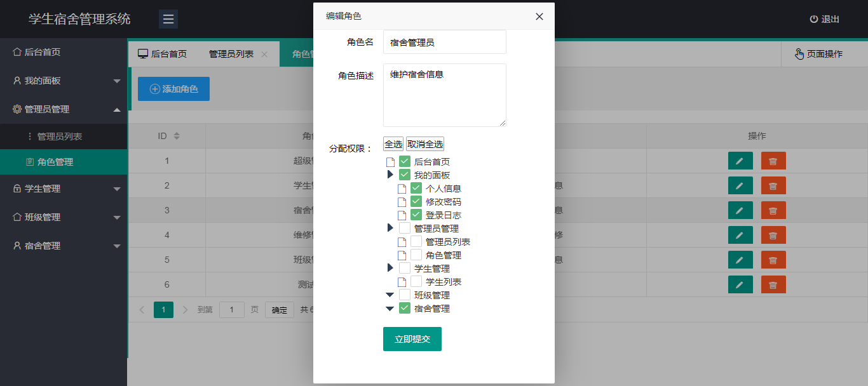Expand the 学生管理 tree node triangle
Image resolution: width=868 pixels, height=386 pixels.
(x=390, y=268)
